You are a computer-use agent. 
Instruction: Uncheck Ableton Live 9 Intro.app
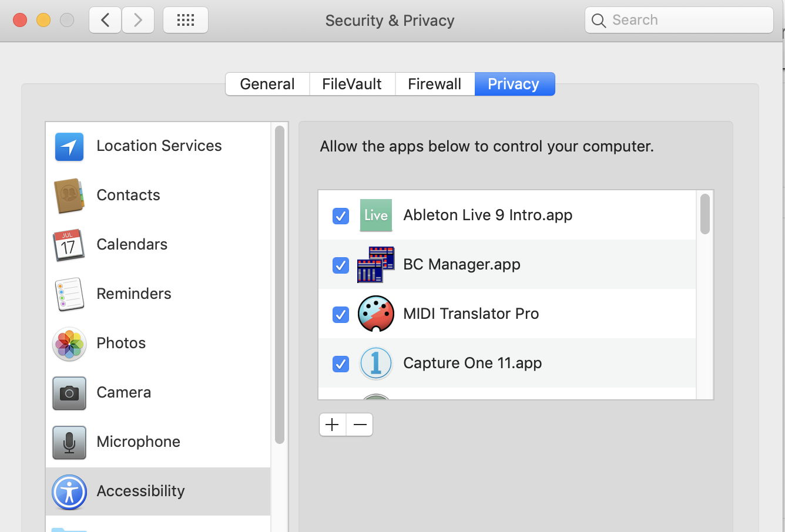[341, 216]
